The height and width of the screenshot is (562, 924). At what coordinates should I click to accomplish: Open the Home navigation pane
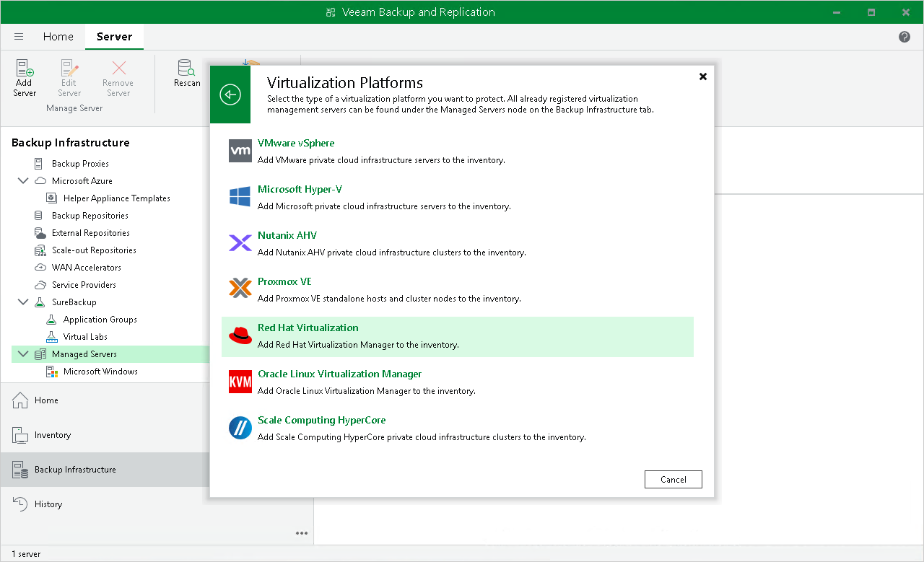(157, 400)
